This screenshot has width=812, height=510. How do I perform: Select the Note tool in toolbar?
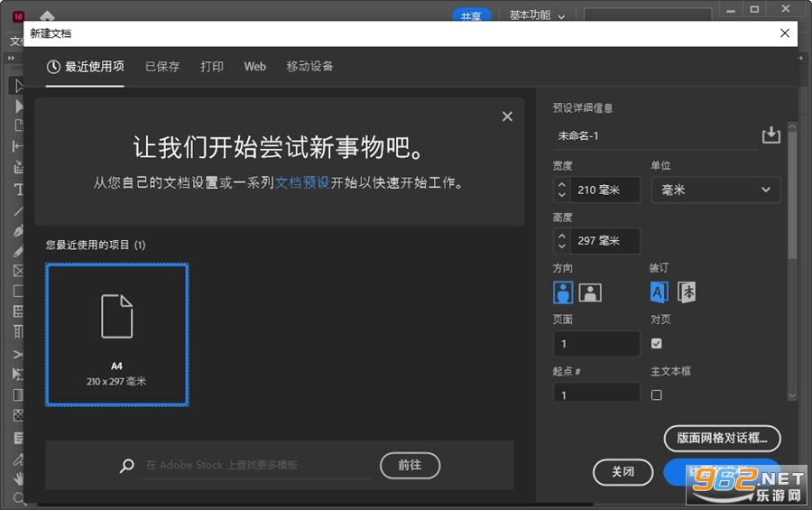click(x=19, y=438)
